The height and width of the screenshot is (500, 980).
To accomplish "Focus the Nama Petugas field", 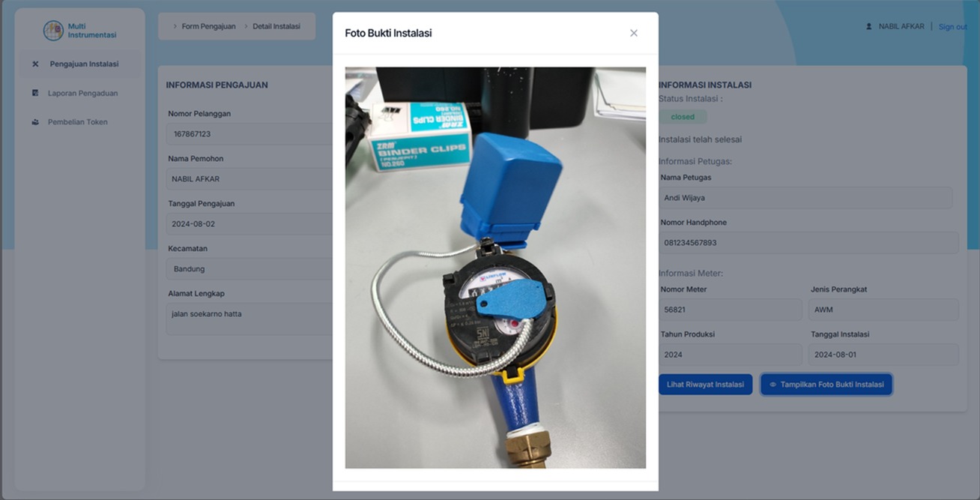I will (805, 198).
